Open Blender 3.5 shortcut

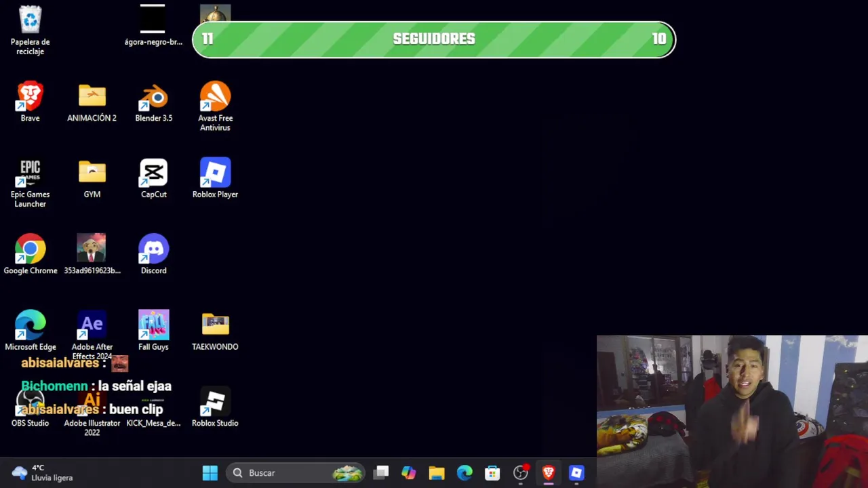[x=153, y=102]
